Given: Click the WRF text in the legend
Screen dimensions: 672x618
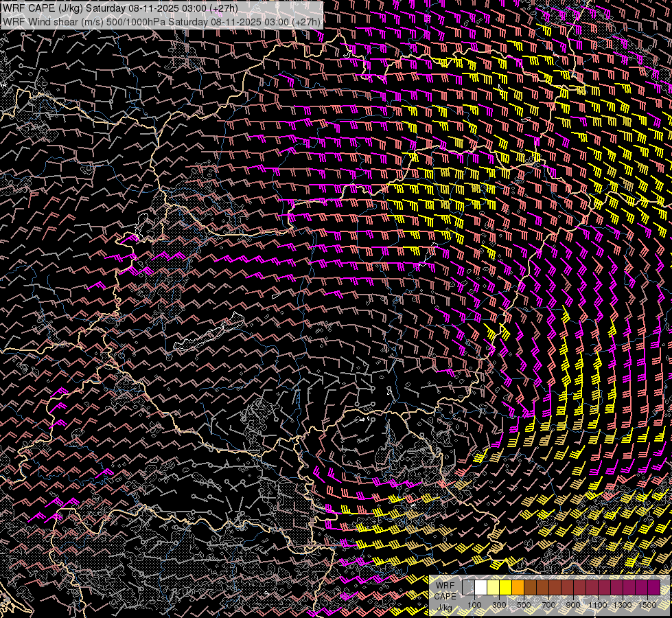Looking at the screenshot, I should tap(445, 585).
